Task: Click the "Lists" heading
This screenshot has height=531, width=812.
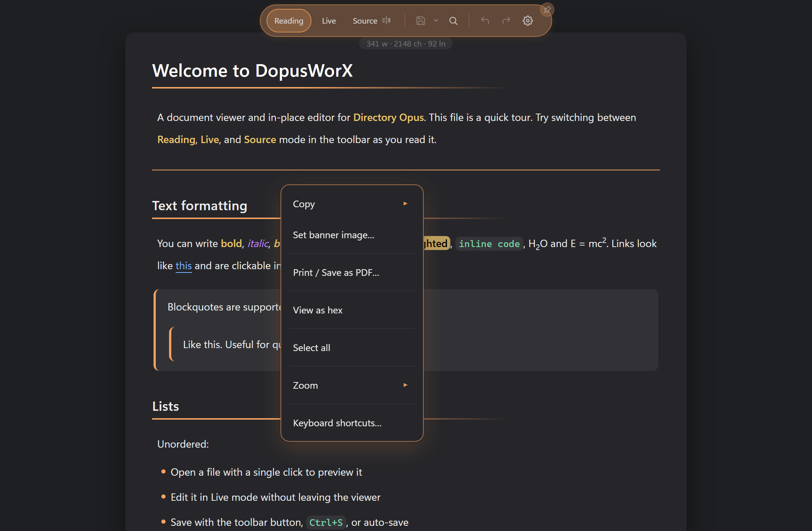Action: coord(165,406)
